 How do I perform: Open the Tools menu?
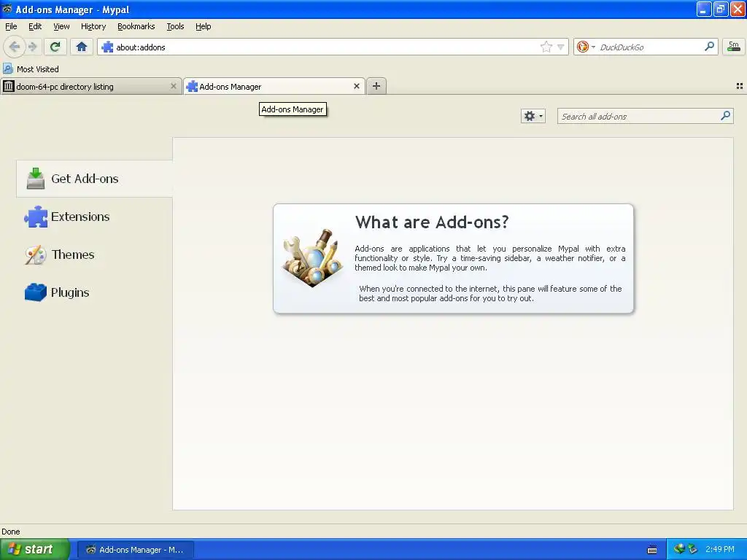point(175,26)
